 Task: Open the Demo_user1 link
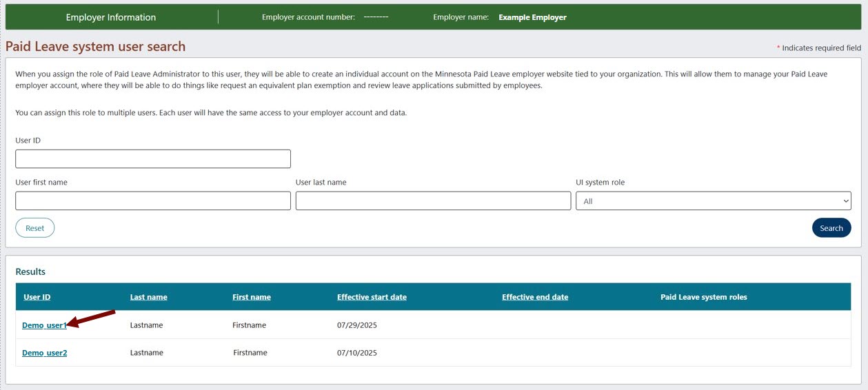coord(44,325)
